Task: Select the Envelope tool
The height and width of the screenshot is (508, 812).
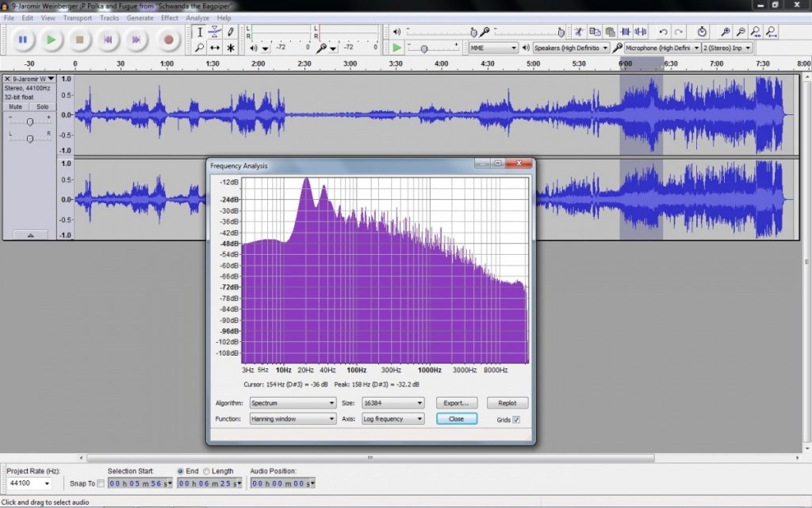Action: click(x=214, y=32)
